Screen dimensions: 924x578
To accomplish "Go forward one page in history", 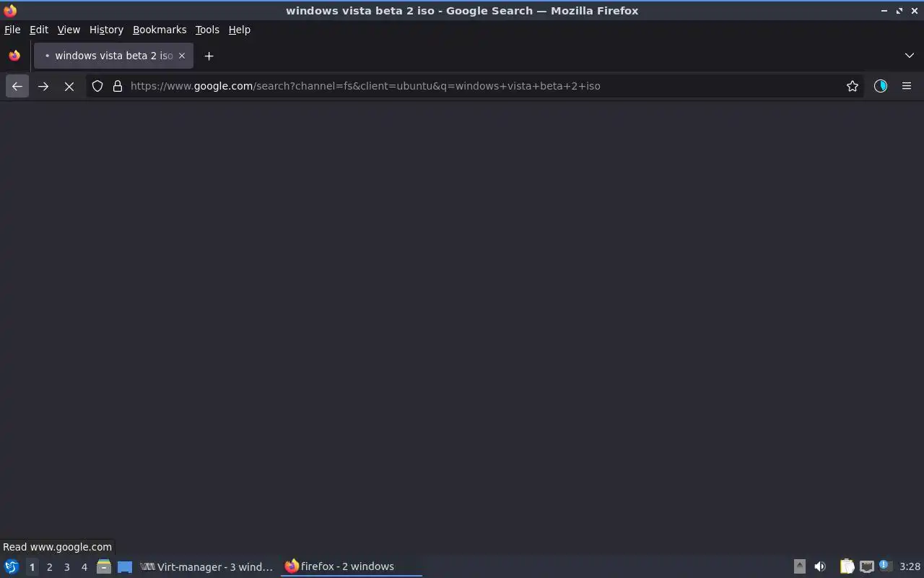I will pos(43,86).
